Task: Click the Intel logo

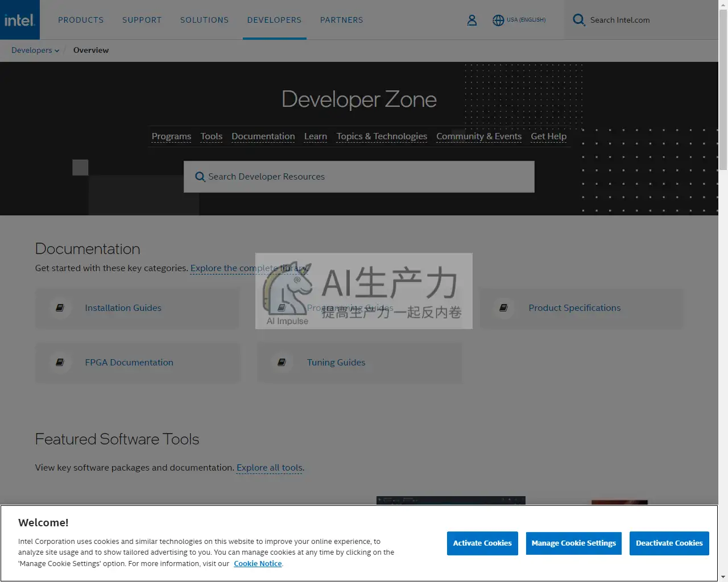Action: click(x=20, y=20)
